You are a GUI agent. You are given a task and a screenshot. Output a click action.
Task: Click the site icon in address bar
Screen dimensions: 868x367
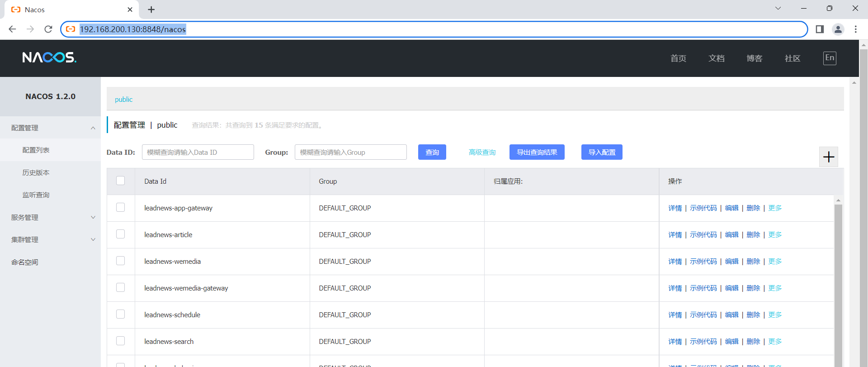71,29
